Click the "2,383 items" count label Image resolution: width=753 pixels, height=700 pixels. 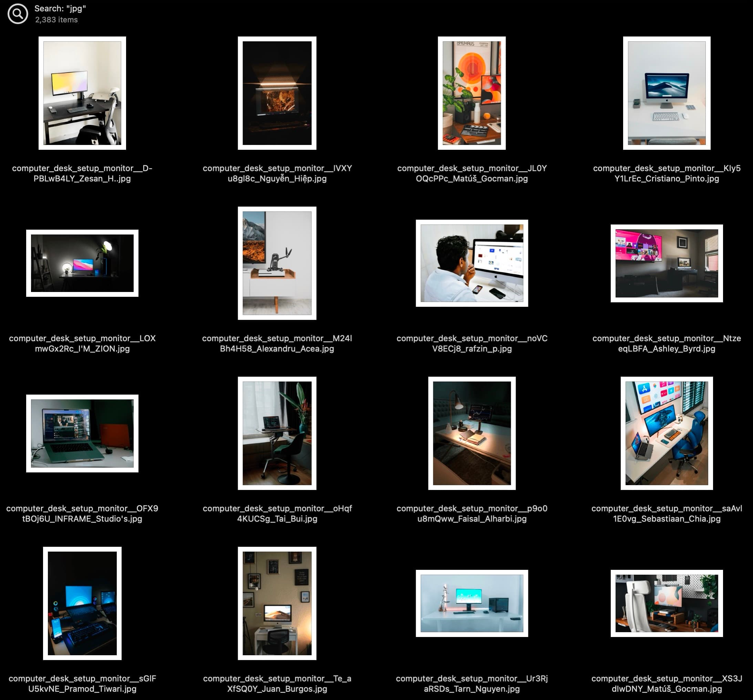point(56,20)
